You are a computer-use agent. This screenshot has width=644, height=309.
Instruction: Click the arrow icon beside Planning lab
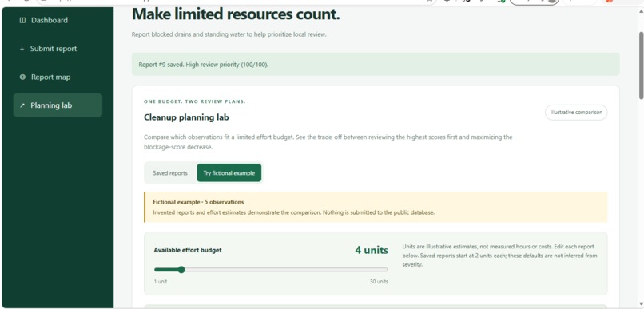pyautogui.click(x=22, y=105)
